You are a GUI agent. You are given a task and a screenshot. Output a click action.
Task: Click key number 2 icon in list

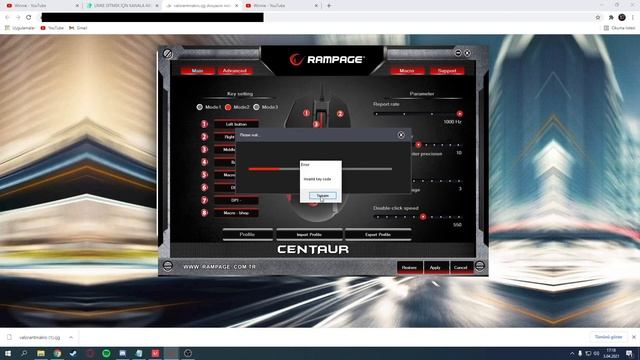point(204,137)
